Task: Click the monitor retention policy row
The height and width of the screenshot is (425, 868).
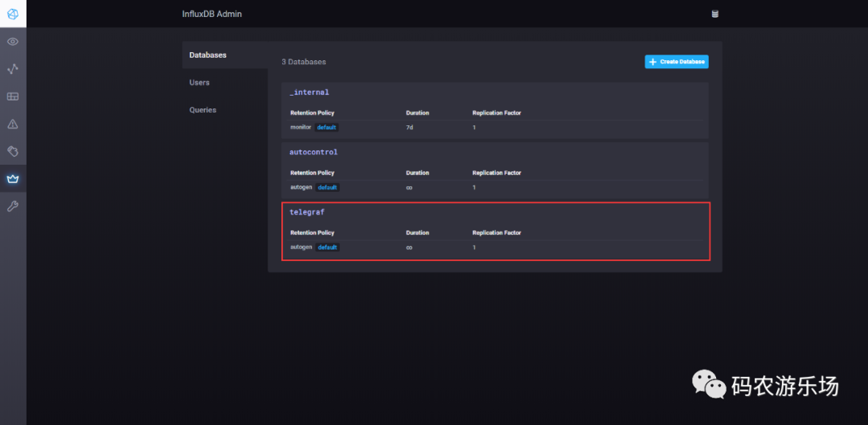Action: (x=496, y=127)
